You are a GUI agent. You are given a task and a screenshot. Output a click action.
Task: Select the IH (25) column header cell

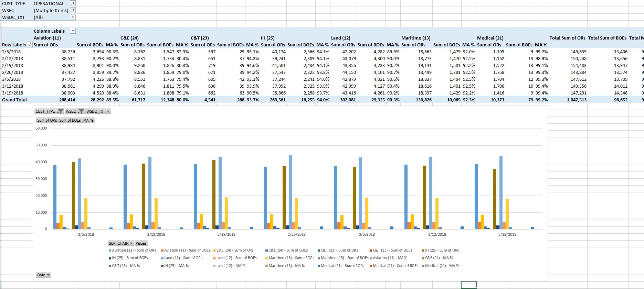[x=267, y=38]
